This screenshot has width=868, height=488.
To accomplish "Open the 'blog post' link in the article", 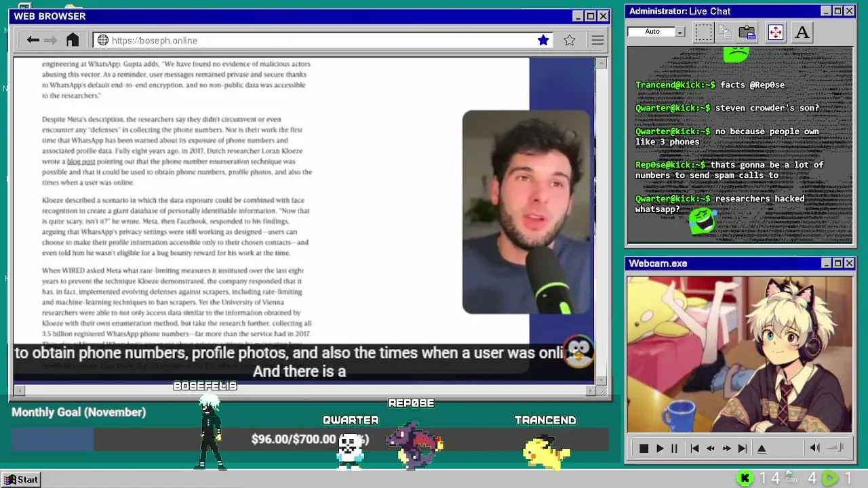I will 81,161.
